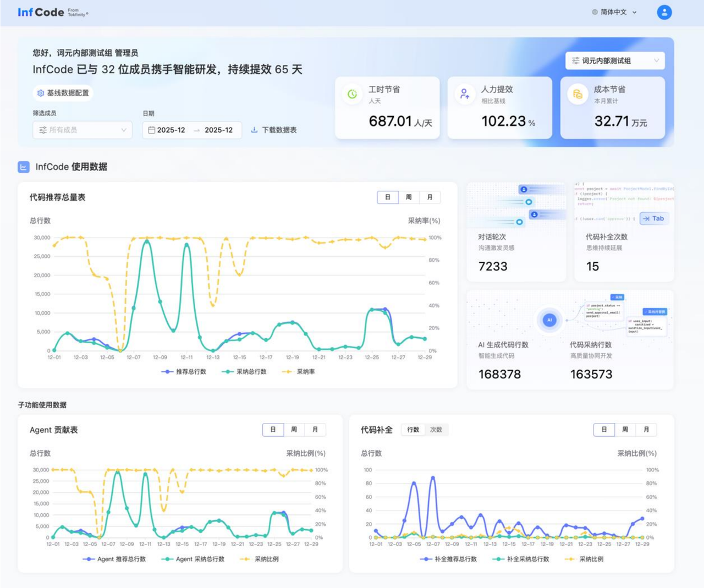This screenshot has width=704, height=588.
Task: Toggle 采纳比例 legend under 代码补全 chart
Action: 584,559
